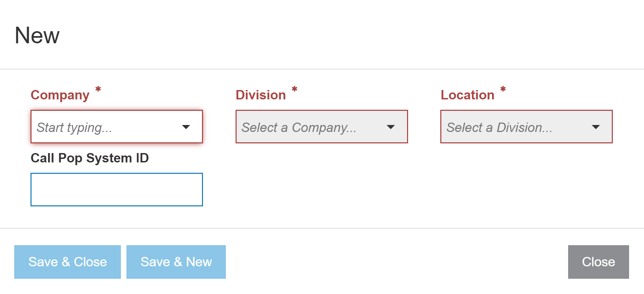Click the required asterisk beside Company
The width and height of the screenshot is (644, 294).
[98, 89]
